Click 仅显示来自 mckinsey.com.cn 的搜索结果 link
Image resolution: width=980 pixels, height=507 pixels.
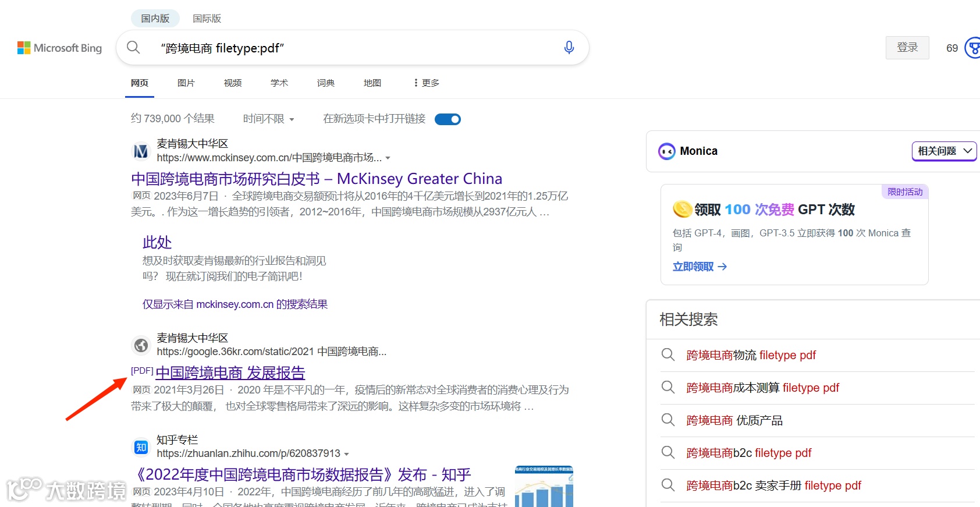click(x=235, y=304)
